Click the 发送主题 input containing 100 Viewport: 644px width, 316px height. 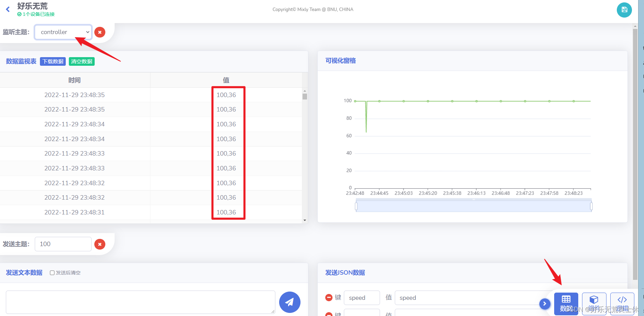click(63, 244)
